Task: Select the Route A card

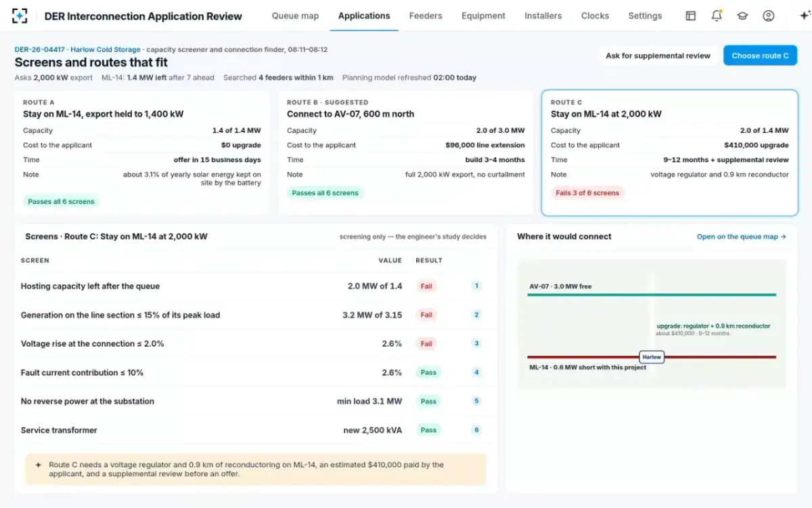Action: click(x=142, y=152)
